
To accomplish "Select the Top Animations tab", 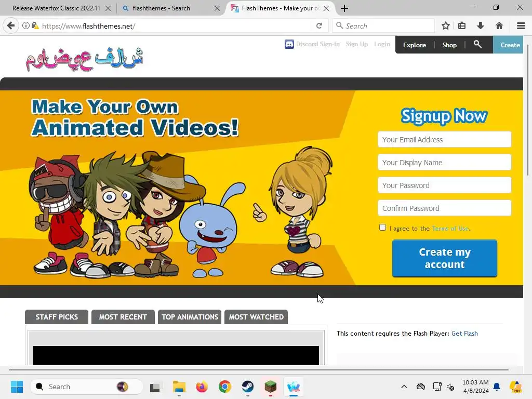I will (190, 317).
